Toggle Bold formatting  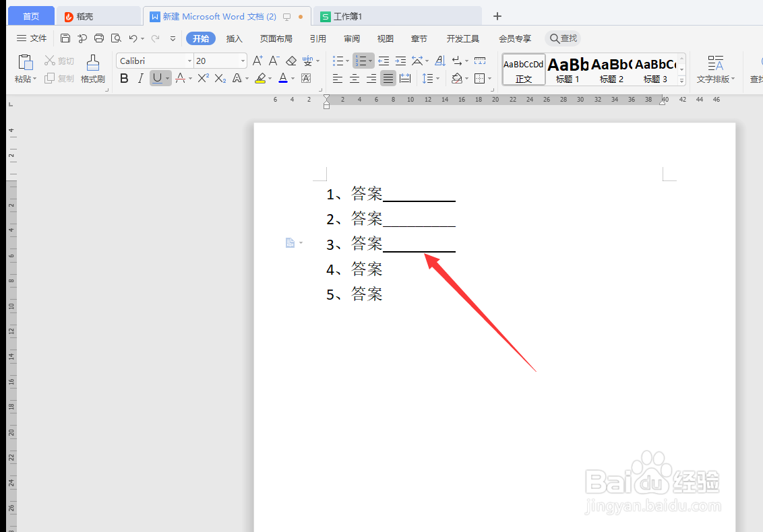click(x=124, y=78)
